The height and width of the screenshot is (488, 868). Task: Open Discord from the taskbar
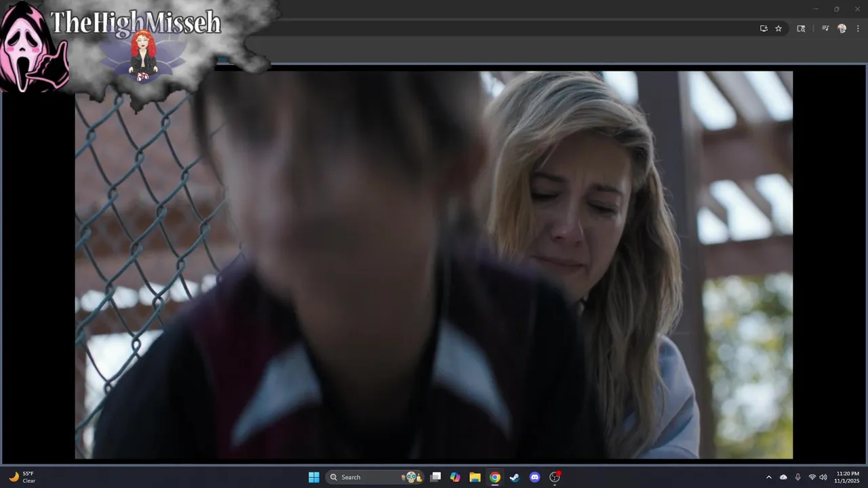point(534,477)
